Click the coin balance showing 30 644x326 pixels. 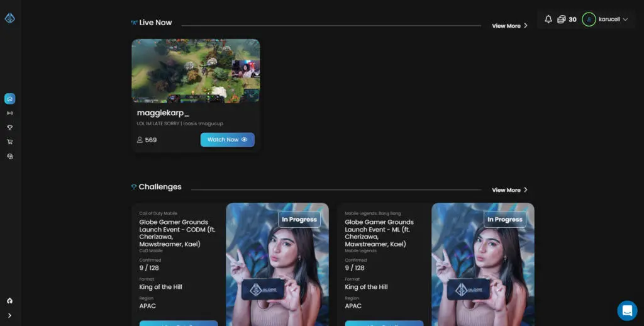click(567, 20)
